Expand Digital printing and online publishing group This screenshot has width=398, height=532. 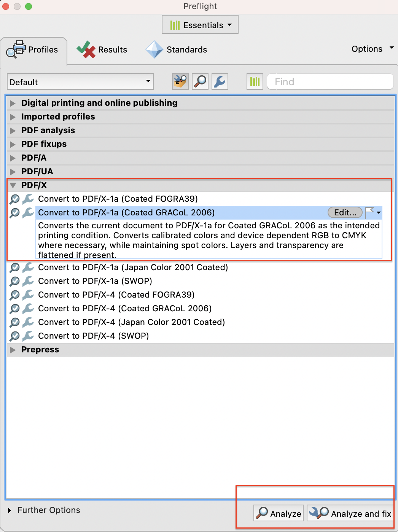tap(13, 103)
